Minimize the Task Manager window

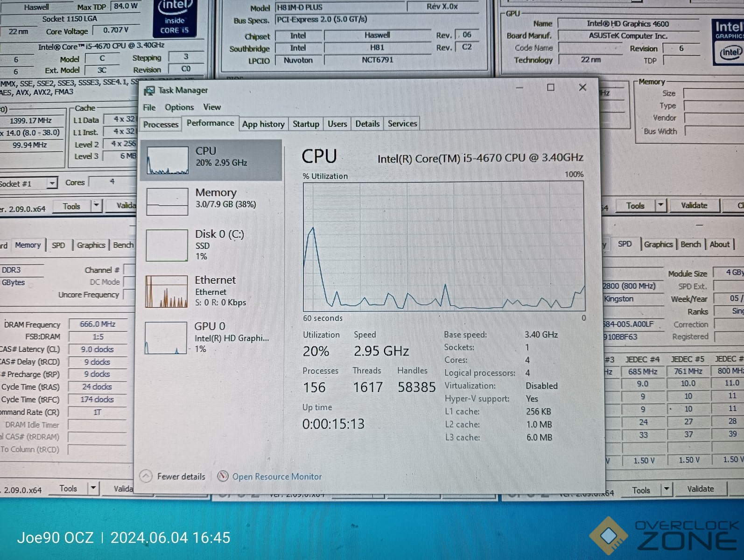click(x=519, y=87)
